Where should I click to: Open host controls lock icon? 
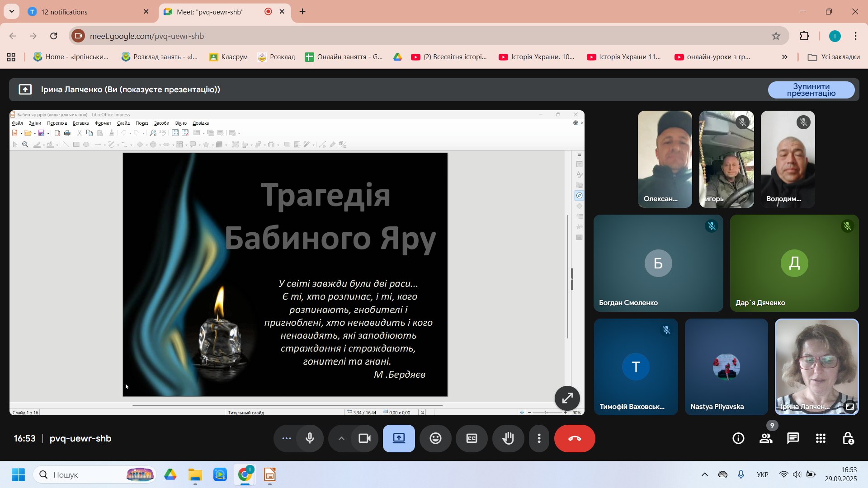(x=848, y=438)
